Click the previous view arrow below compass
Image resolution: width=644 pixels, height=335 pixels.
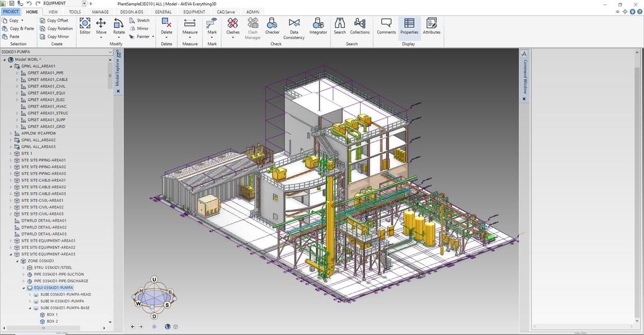click(x=133, y=326)
